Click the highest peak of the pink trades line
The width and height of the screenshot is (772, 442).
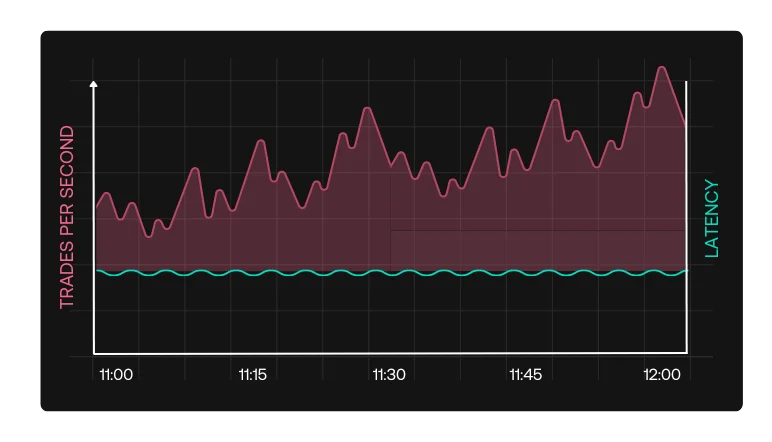662,67
